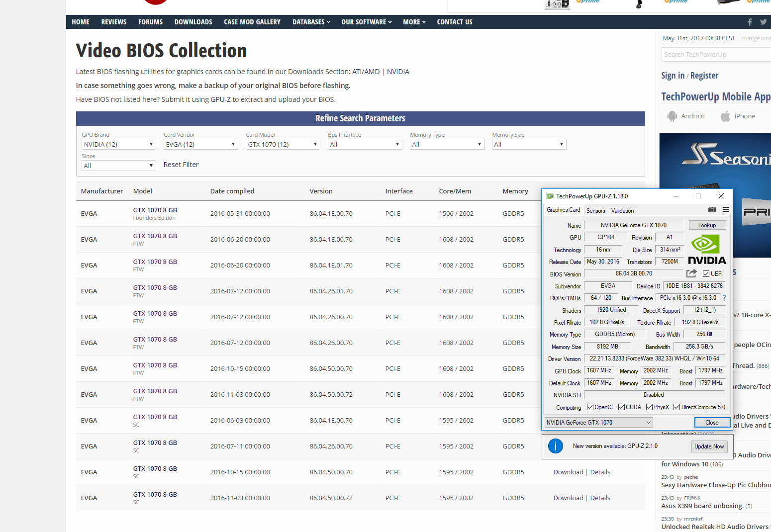The image size is (771, 532).
Task: Open 'Sexy Hardware Close-Up Pic Clubhouse' thread
Action: point(716,485)
